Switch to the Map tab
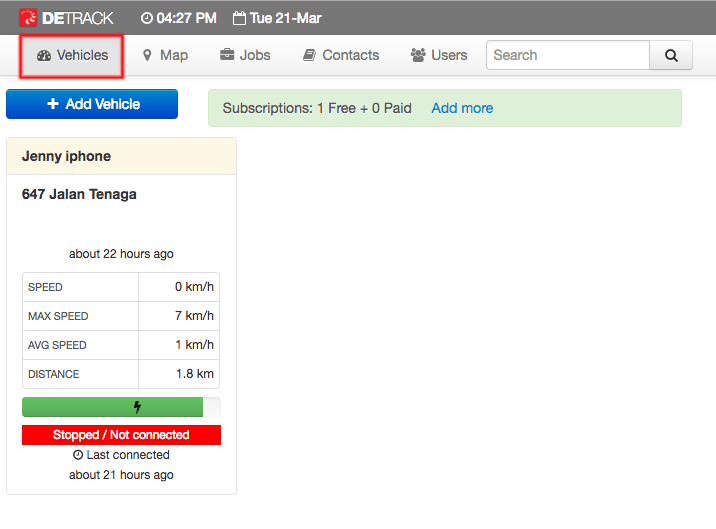The image size is (716, 529). point(165,55)
